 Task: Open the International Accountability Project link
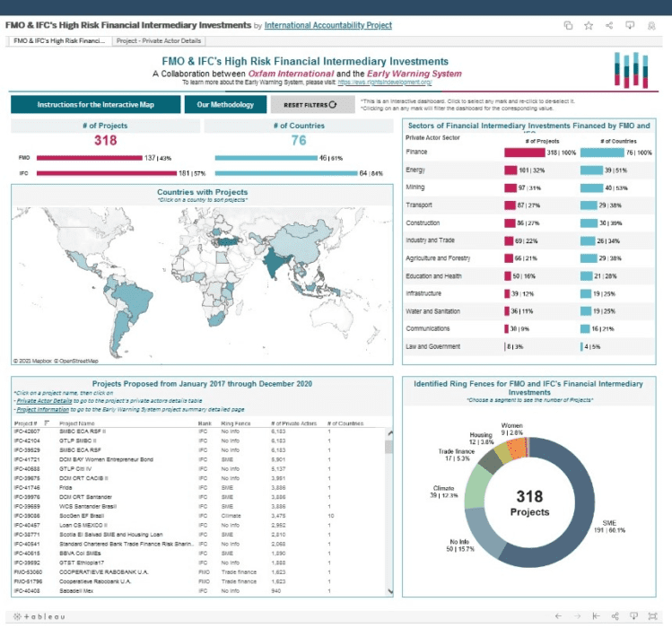click(x=327, y=25)
